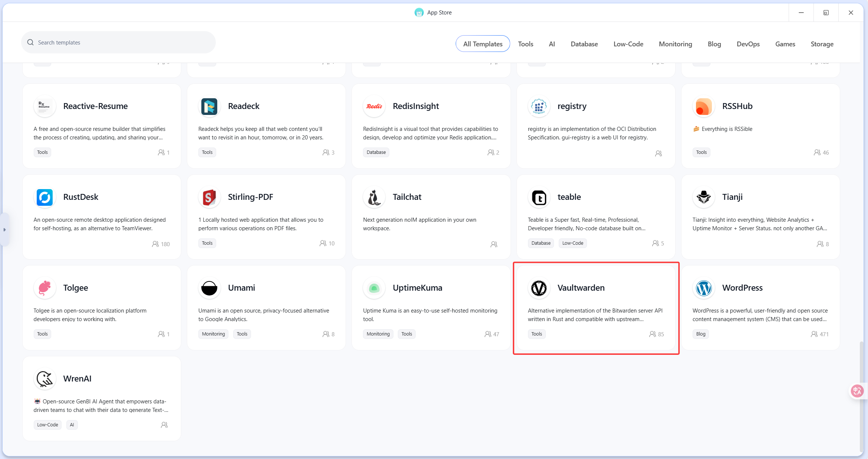Viewport: 868px width, 459px height.
Task: Click the WrenAI title text
Action: (77, 379)
